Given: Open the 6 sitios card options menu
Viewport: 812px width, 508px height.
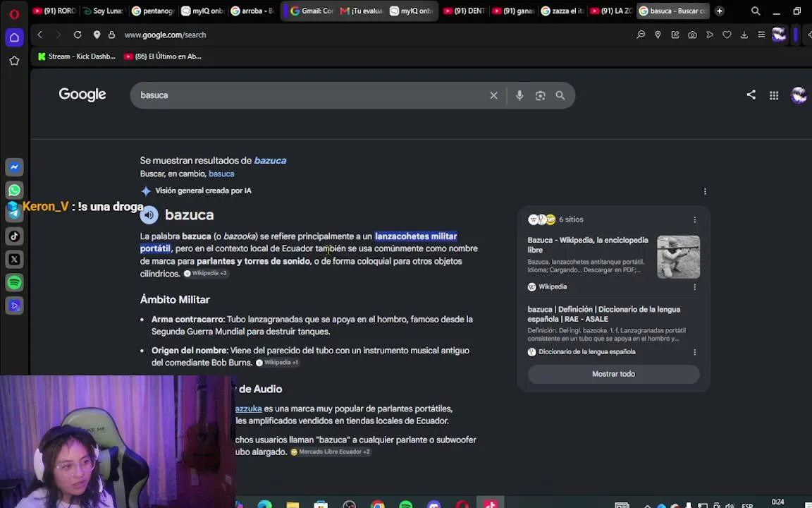Looking at the screenshot, I should tap(694, 220).
